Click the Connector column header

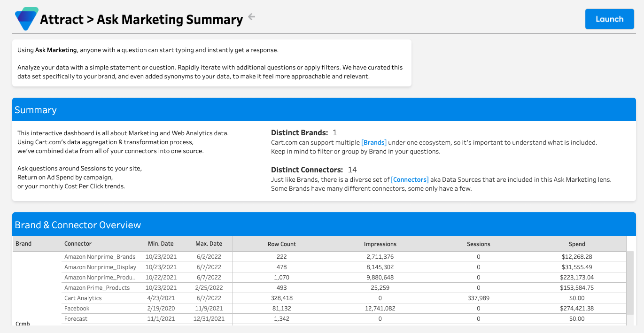click(78, 244)
